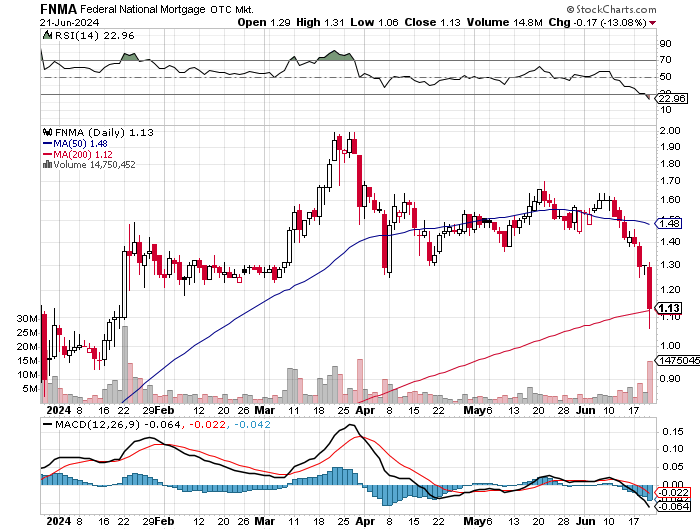Screen dimensions: 700x530
Task: Click the FNMA ticker symbol title
Action: point(59,9)
